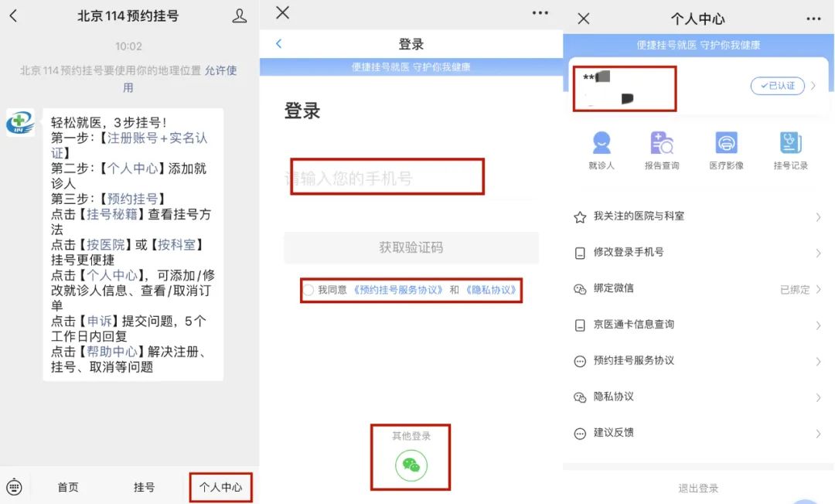Tap the card icon beside 京医通卡信息查询
This screenshot has height=504, width=835.
(x=580, y=325)
